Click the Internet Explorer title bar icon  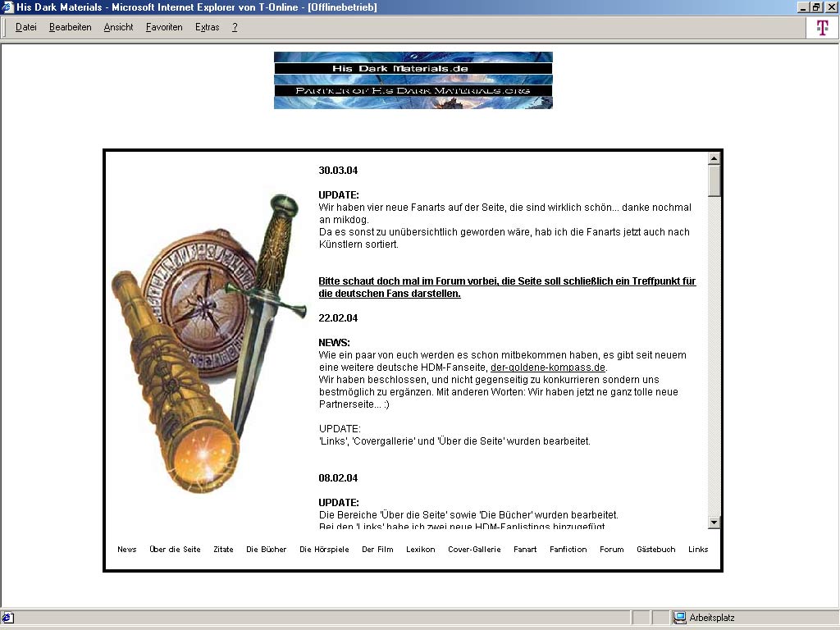7,7
